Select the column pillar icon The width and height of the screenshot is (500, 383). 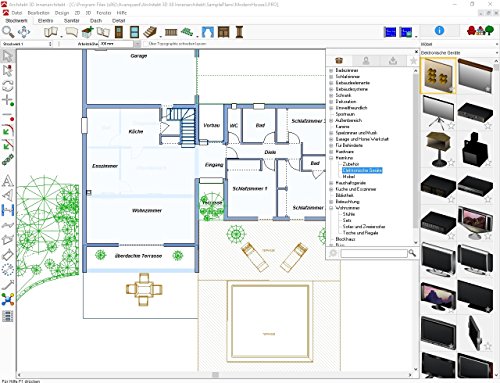pyautogui.click(x=239, y=32)
